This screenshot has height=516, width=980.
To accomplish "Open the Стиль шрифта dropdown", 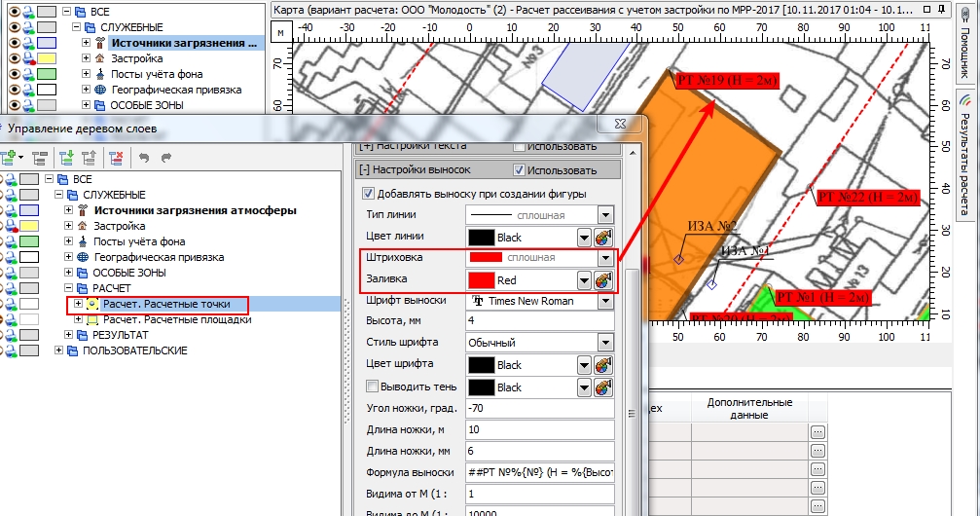I will click(605, 343).
